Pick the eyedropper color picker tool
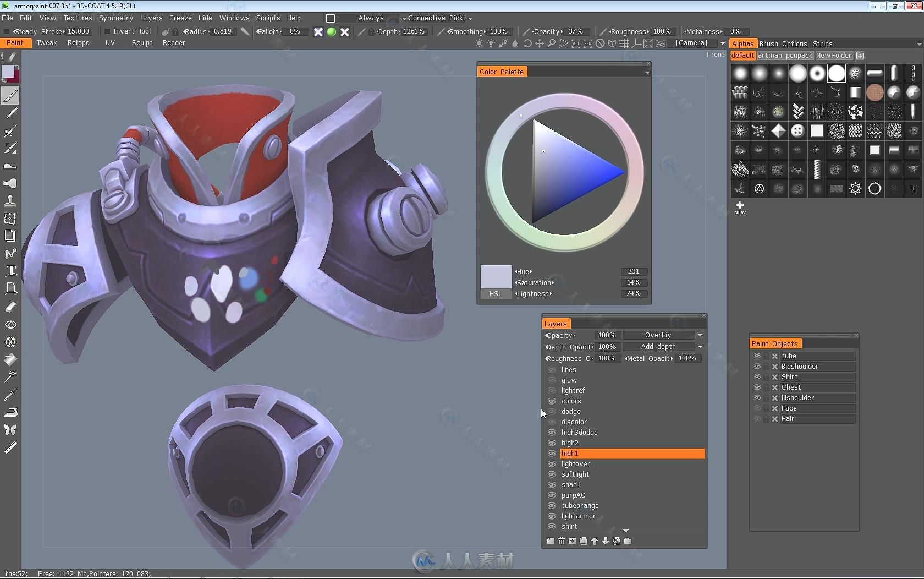The width and height of the screenshot is (924, 579). click(10, 394)
